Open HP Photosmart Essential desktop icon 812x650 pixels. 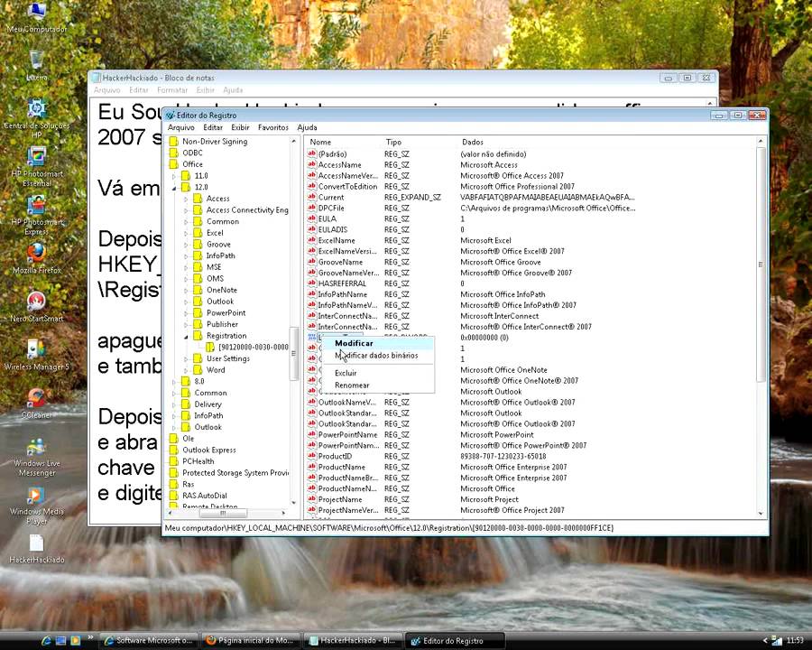pos(36,167)
